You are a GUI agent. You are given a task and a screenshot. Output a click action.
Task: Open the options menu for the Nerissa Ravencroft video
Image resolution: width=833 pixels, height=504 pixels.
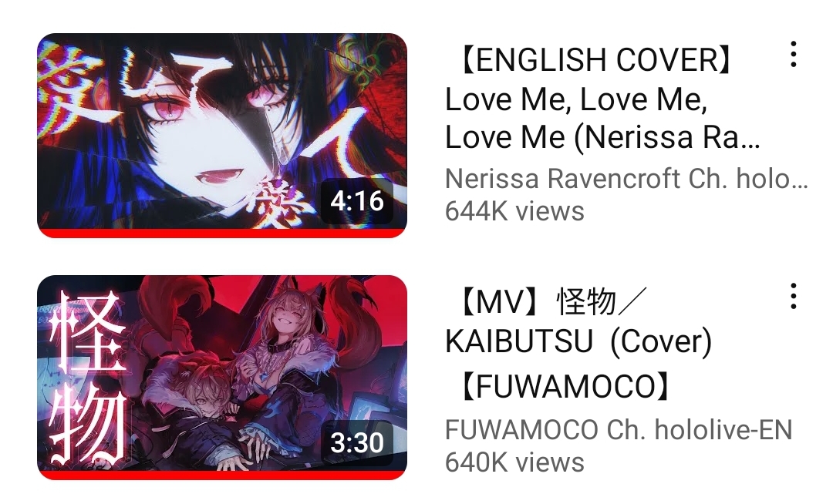(x=793, y=54)
